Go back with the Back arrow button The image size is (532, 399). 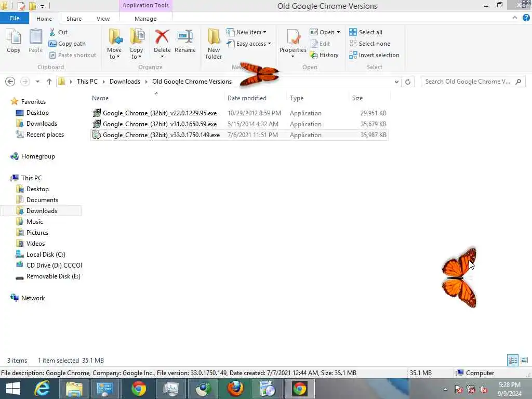pyautogui.click(x=10, y=82)
